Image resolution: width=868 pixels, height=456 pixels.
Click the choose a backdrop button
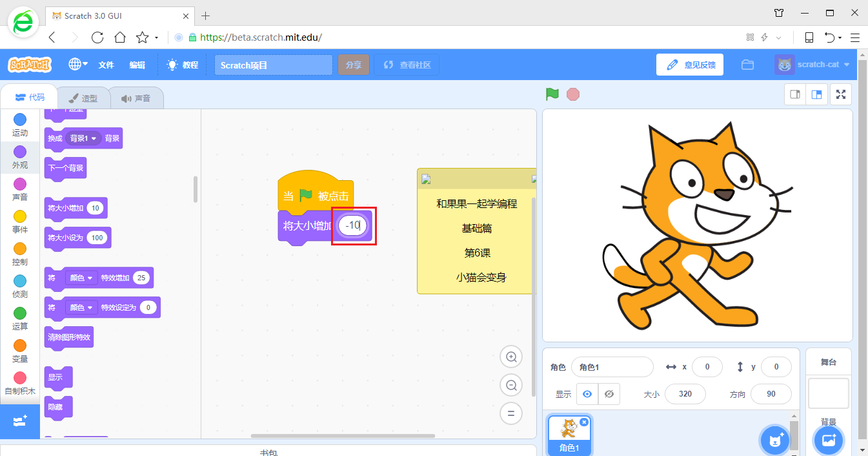click(x=829, y=440)
